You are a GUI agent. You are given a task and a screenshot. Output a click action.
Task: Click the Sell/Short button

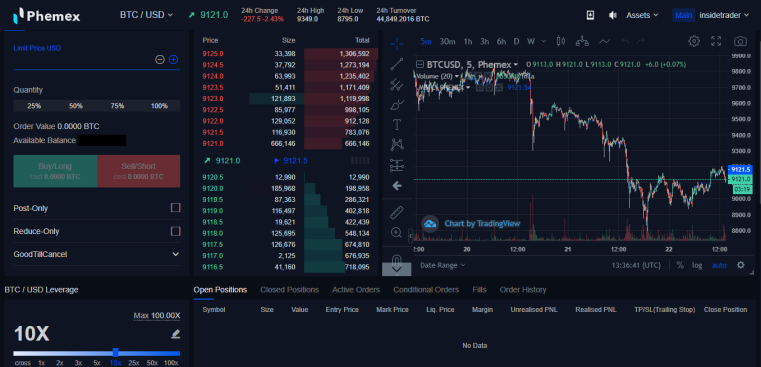[x=138, y=171]
